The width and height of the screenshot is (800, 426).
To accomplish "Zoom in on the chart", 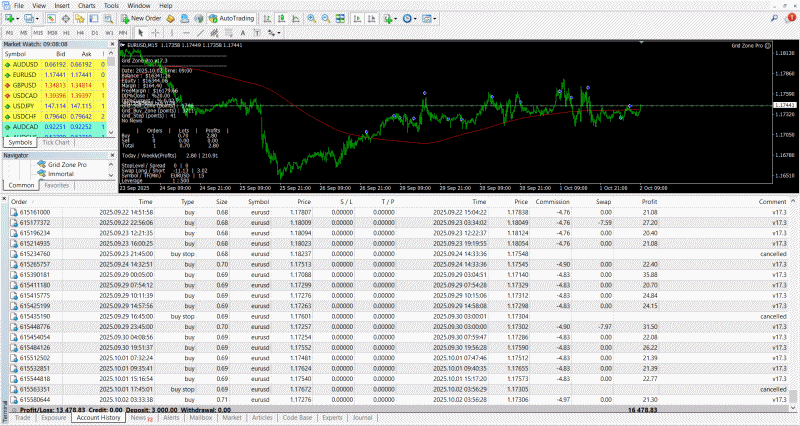I will (311, 18).
